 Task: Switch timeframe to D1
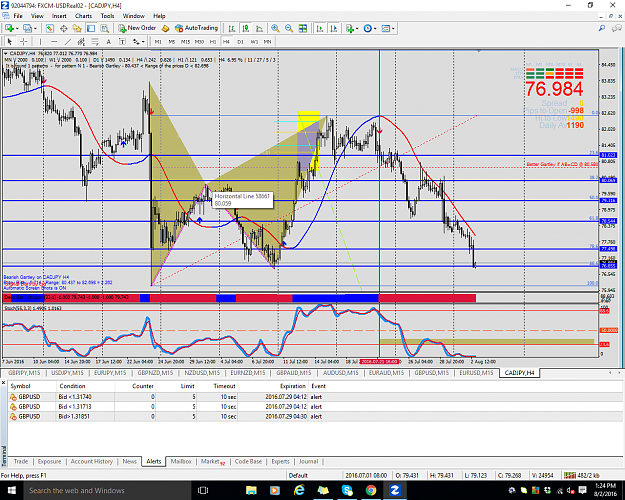[240, 41]
